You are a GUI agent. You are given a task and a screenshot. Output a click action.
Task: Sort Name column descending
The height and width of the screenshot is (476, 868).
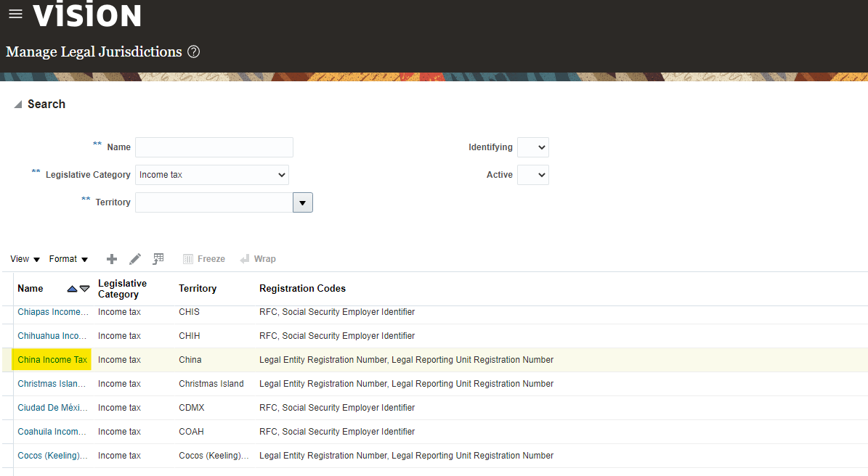coord(85,289)
